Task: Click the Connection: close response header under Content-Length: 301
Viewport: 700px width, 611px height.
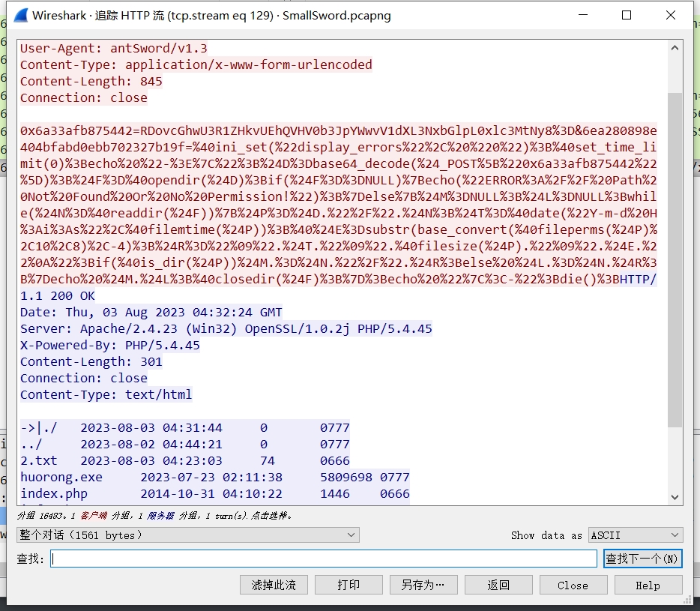Action: tap(83, 379)
